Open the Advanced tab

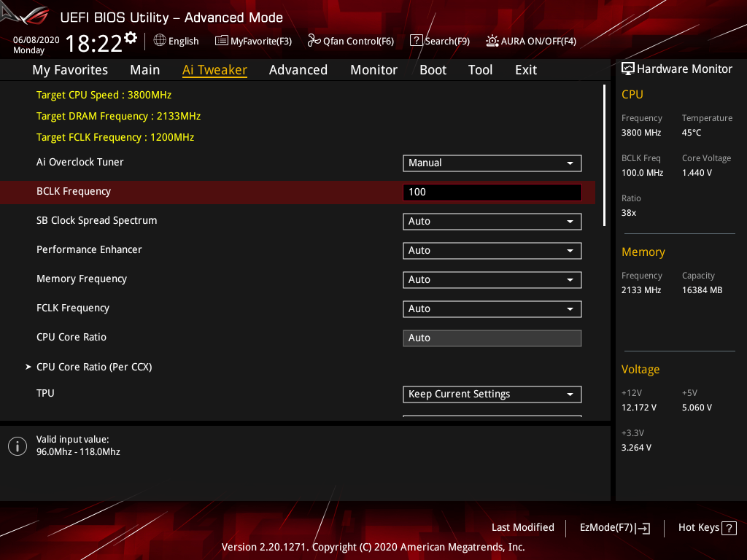pos(298,70)
